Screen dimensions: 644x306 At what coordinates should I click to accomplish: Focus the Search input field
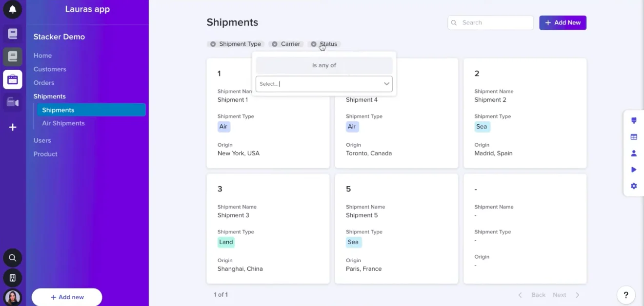(495, 22)
